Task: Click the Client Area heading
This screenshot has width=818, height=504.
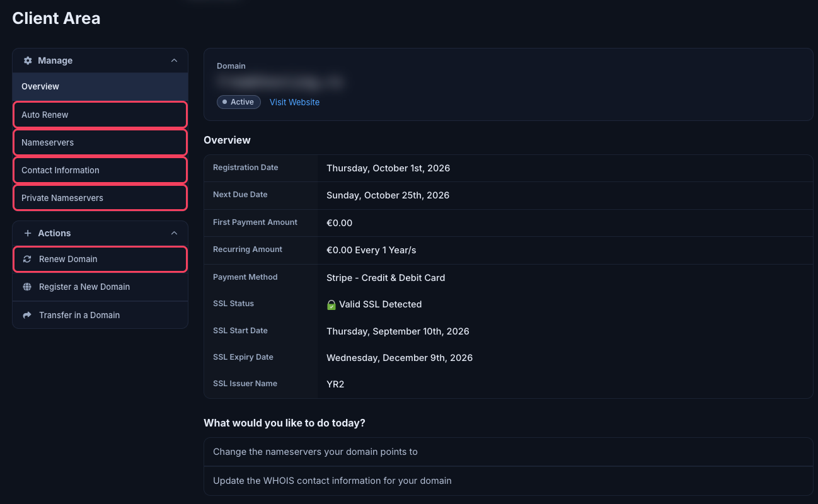Action: (56, 18)
